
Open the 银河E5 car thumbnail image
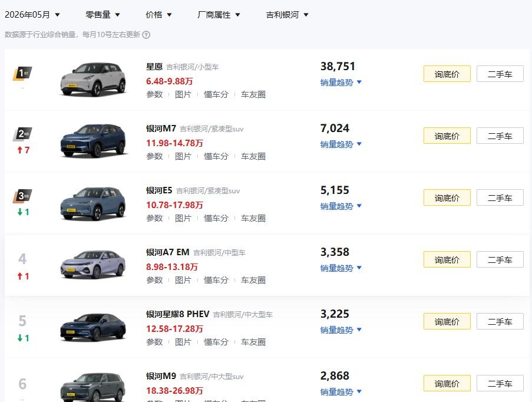(93, 203)
